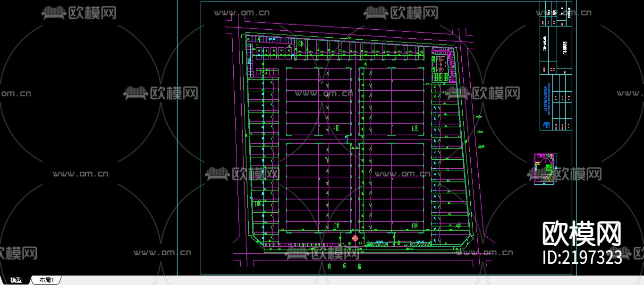The width and height of the screenshot is (644, 285).
Task: Select the E区 zone label
Action: 415,128
